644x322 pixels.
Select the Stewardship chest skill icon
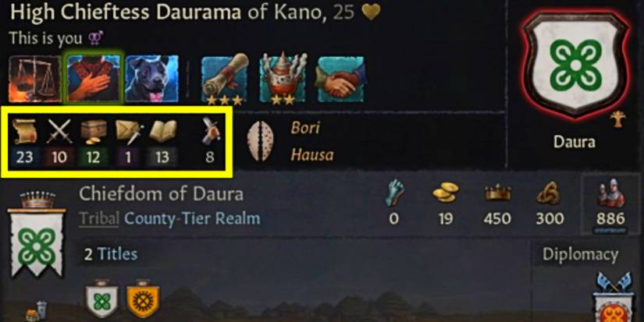(94, 132)
